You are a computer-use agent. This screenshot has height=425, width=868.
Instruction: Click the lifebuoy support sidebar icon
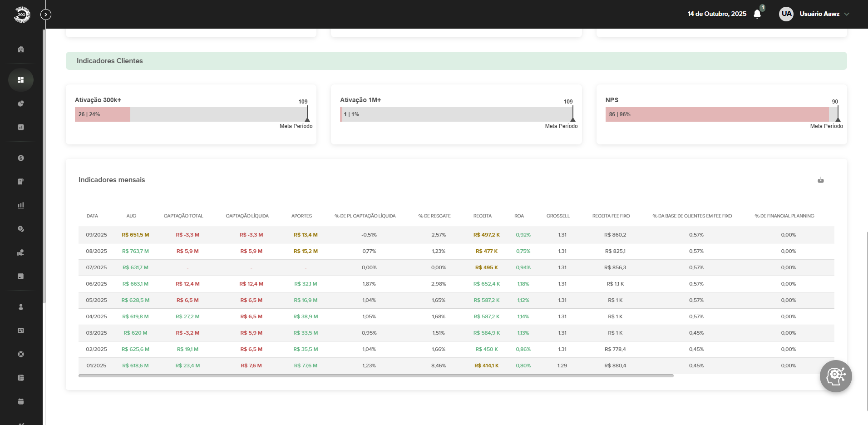[x=21, y=354]
